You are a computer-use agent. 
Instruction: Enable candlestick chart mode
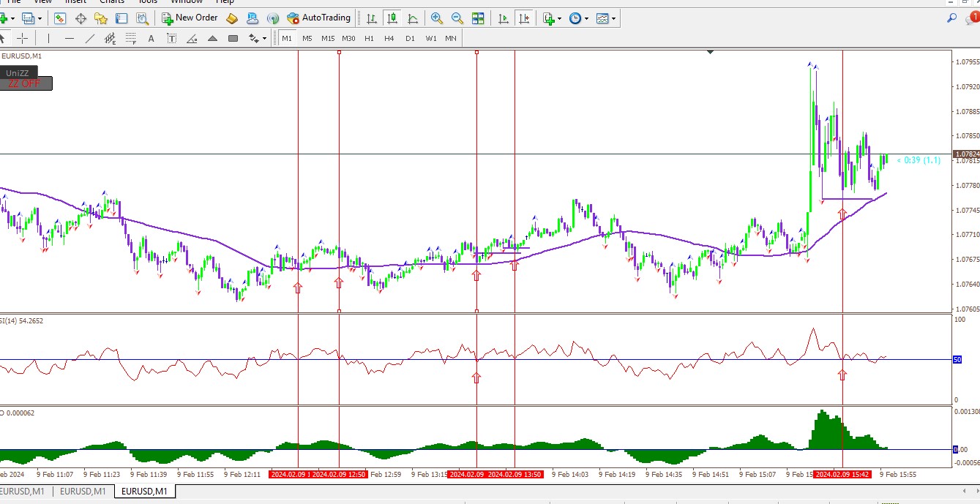pyautogui.click(x=393, y=18)
